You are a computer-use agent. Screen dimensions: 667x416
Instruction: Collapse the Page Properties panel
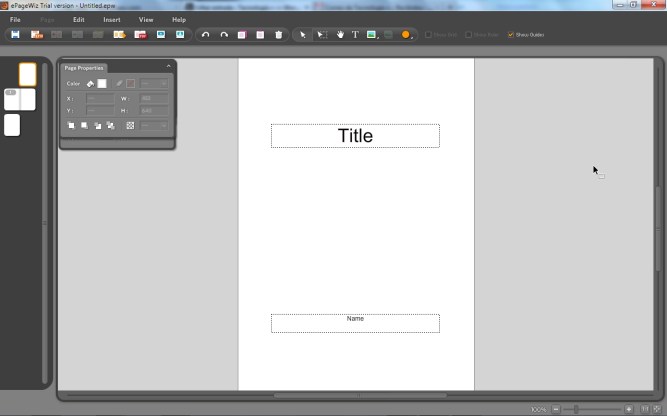tap(168, 67)
